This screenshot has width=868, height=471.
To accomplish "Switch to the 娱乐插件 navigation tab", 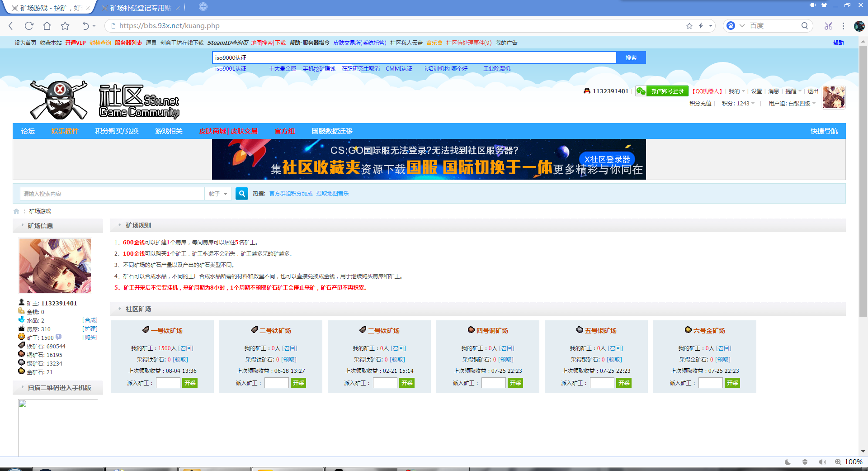I will click(65, 131).
